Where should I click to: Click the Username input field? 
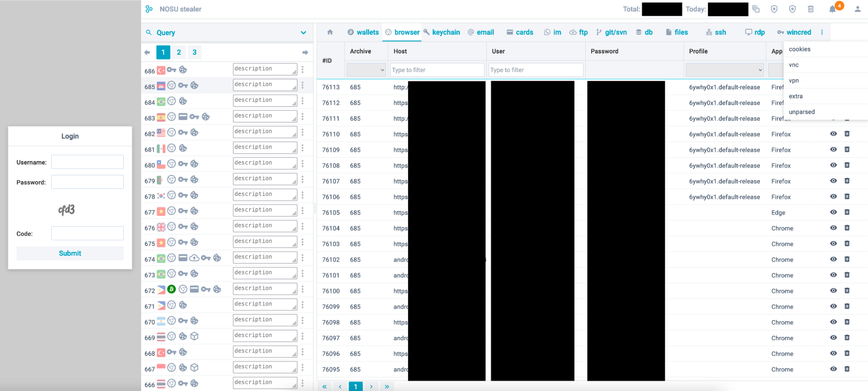[x=87, y=162]
